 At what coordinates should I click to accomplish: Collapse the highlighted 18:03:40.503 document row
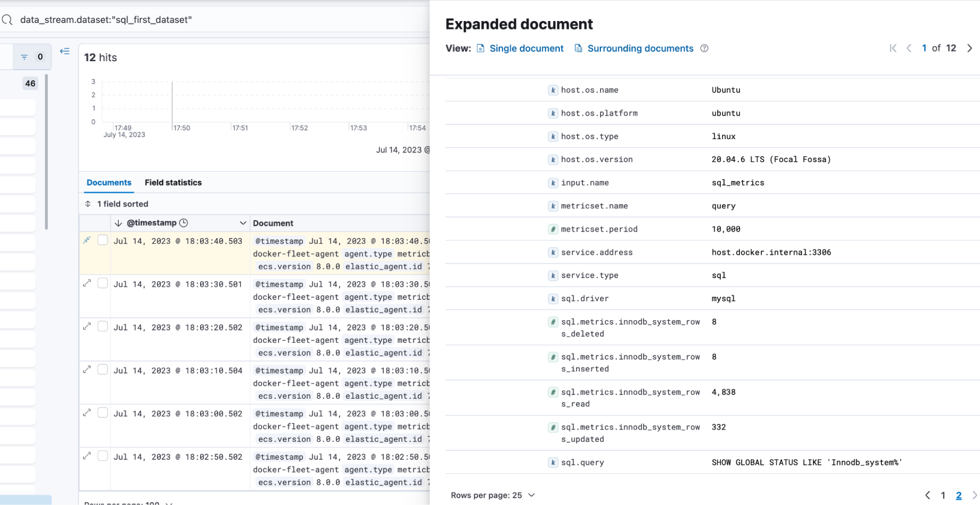tap(87, 240)
